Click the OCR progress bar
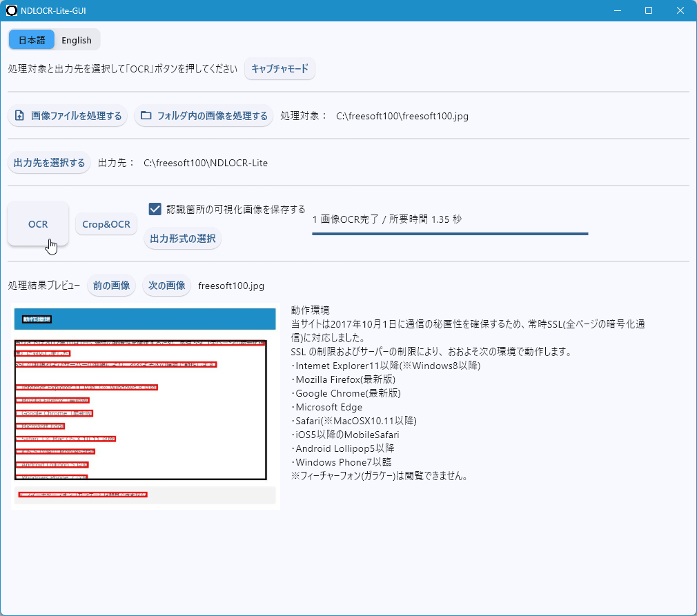The image size is (697, 616). click(449, 234)
